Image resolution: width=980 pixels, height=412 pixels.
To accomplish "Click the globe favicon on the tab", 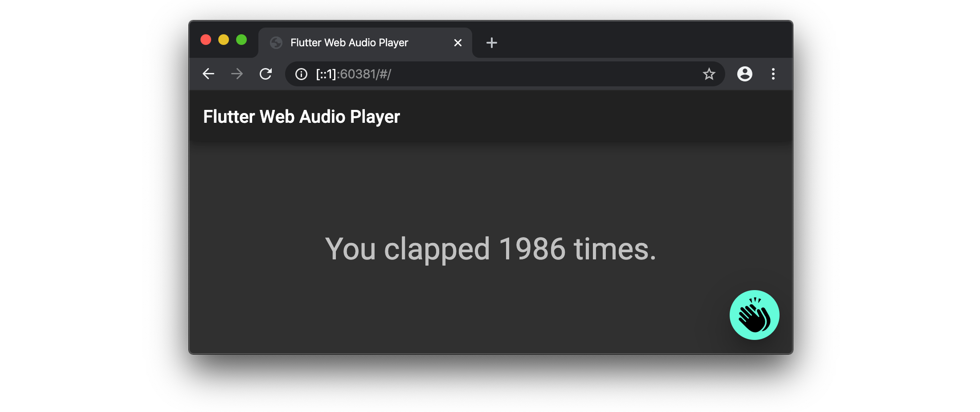I will (277, 42).
